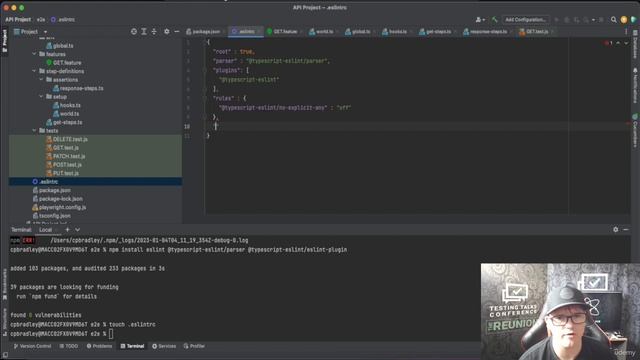Add a new terminal session tab
640x360 pixels.
click(x=67, y=230)
